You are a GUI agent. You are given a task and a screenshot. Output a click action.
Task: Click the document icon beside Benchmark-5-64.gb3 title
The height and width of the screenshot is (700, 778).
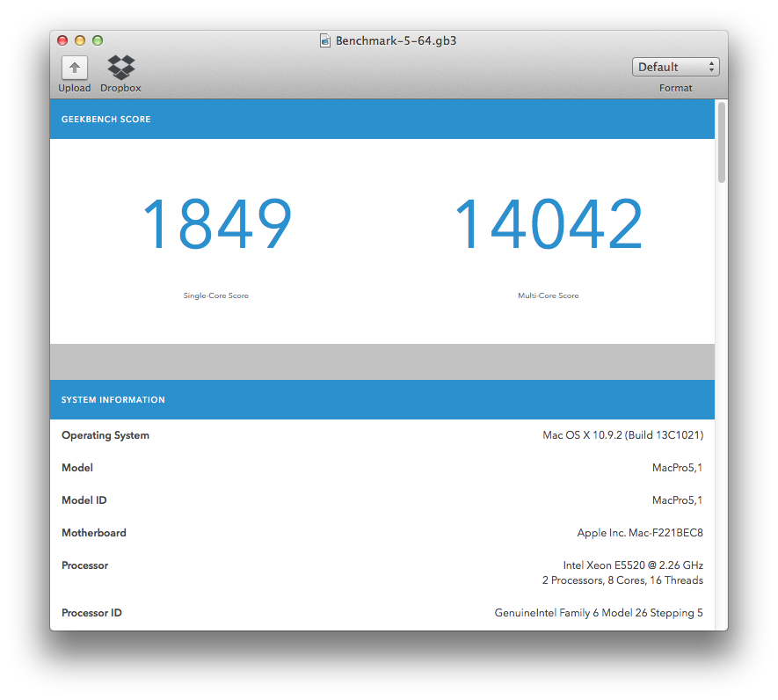click(325, 40)
